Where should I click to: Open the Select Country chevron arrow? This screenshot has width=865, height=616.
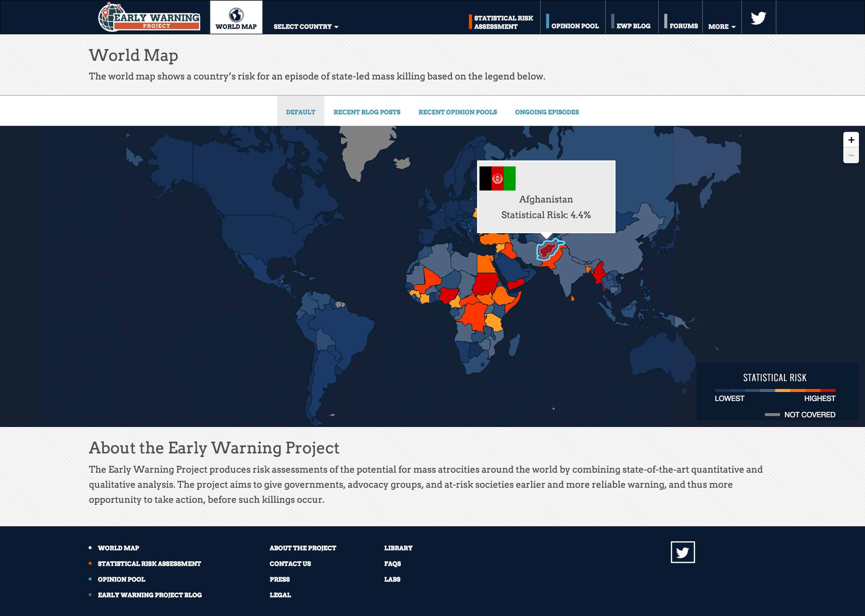click(x=336, y=27)
